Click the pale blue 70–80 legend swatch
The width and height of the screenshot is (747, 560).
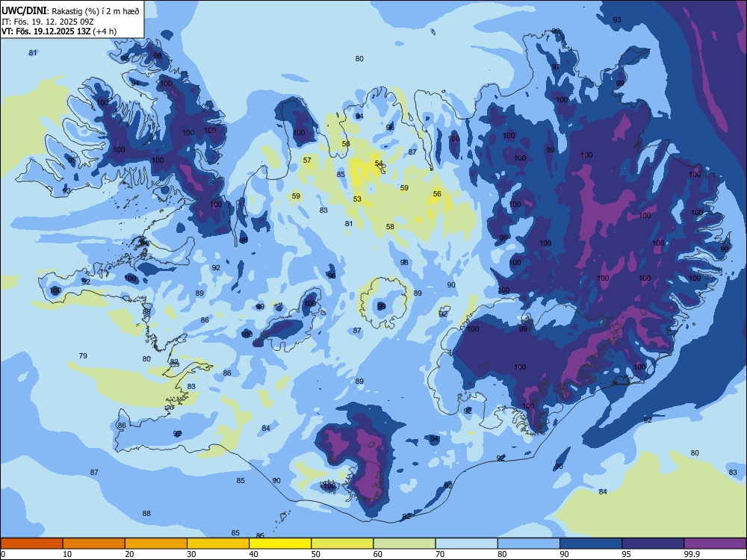click(x=466, y=544)
